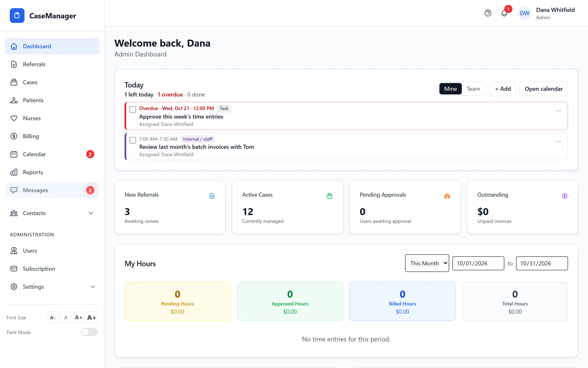Decrease font size with A- button
The height and width of the screenshot is (368, 588).
(52, 317)
